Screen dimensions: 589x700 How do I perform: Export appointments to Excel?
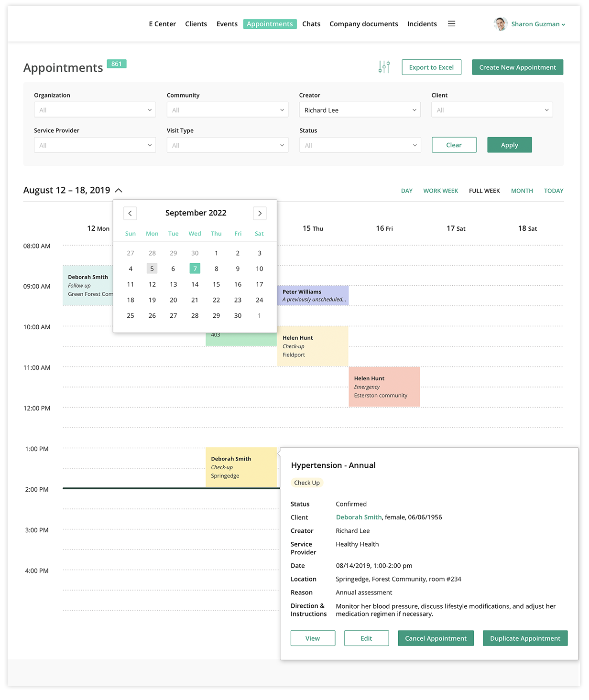coord(431,67)
